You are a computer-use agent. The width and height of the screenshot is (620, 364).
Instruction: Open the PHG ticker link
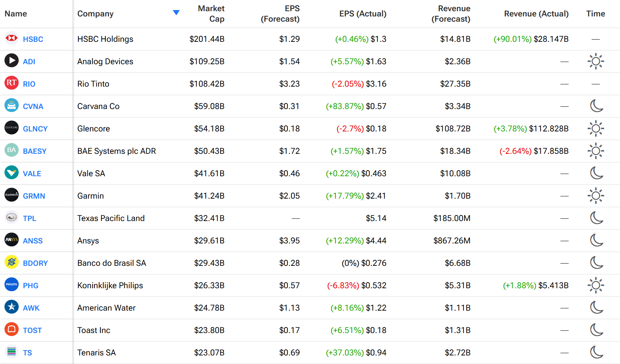point(31,286)
